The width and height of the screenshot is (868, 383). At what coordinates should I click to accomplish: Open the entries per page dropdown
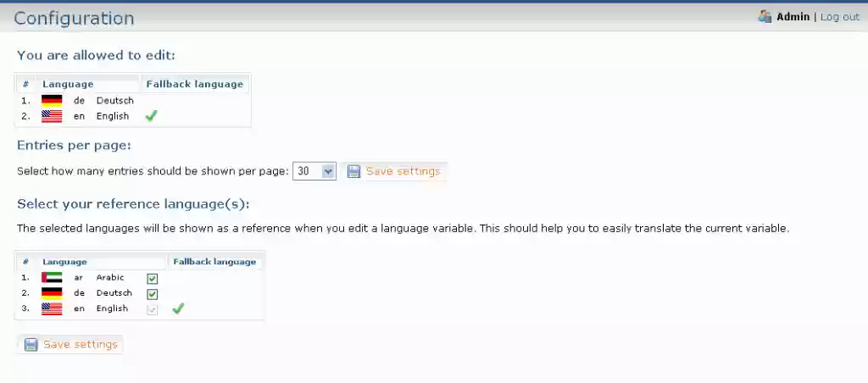[314, 171]
